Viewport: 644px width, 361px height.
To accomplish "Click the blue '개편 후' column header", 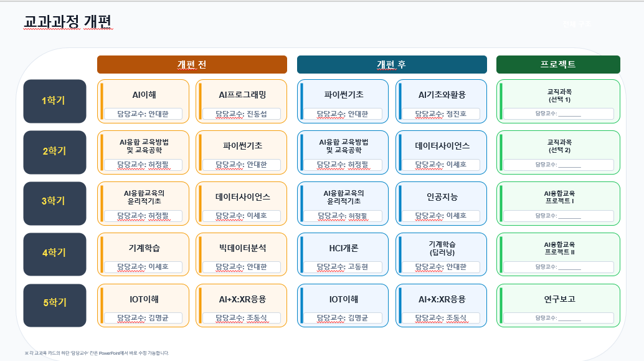I will point(392,65).
